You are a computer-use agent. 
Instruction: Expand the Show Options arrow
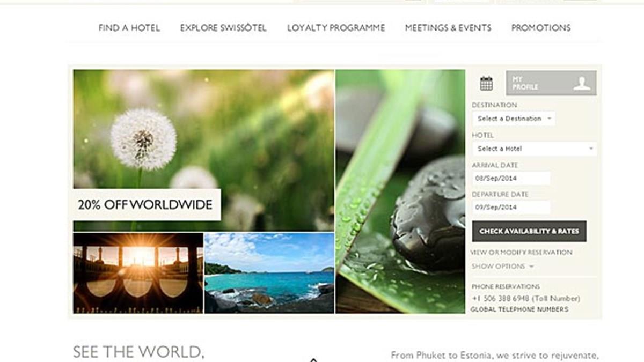pos(531,267)
